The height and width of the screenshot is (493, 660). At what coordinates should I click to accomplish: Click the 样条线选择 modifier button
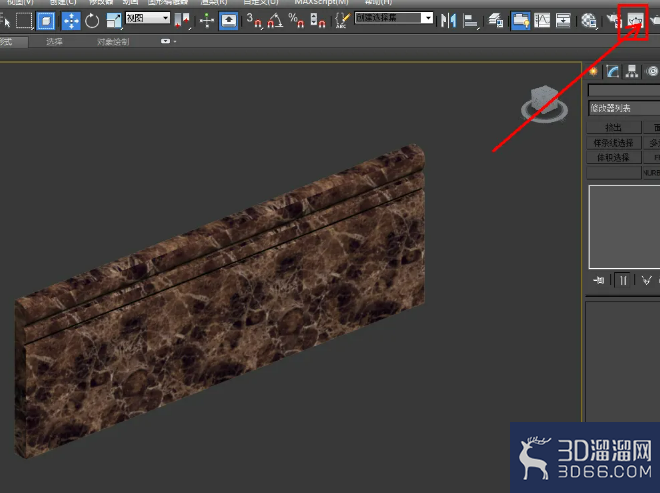coord(614,143)
